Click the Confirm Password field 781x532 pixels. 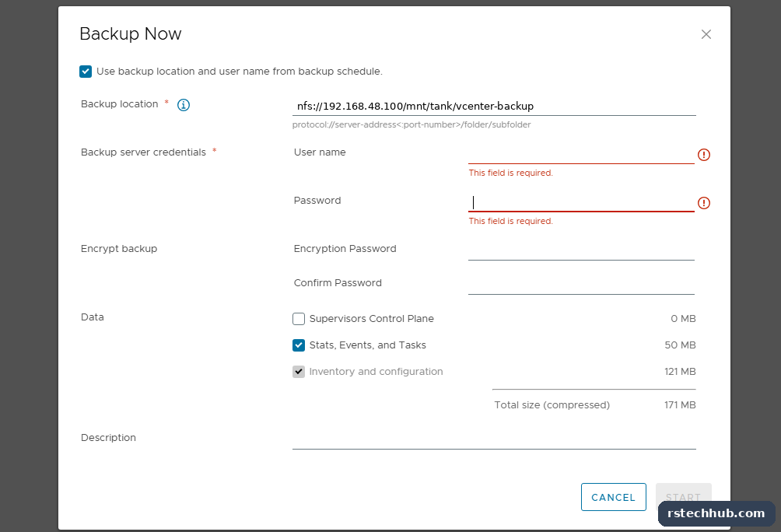point(581,285)
